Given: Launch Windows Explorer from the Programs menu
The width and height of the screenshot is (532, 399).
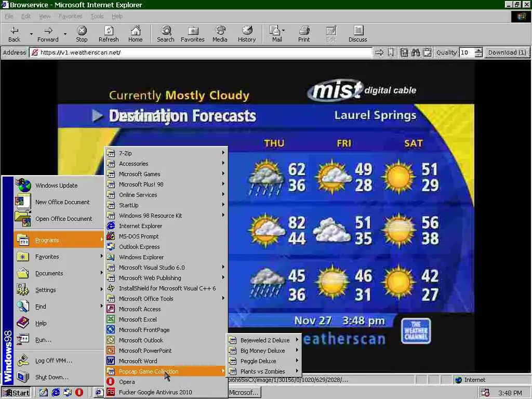Looking at the screenshot, I should [x=166, y=257].
